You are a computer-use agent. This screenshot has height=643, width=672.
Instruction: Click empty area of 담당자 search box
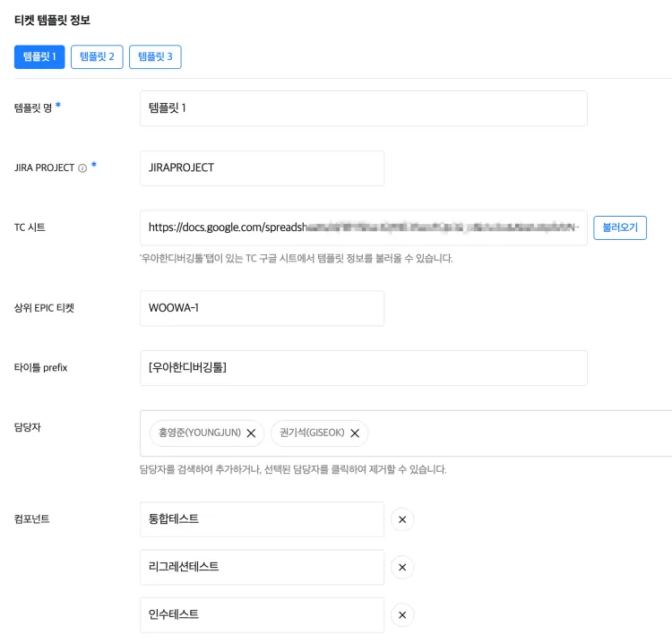[520, 433]
